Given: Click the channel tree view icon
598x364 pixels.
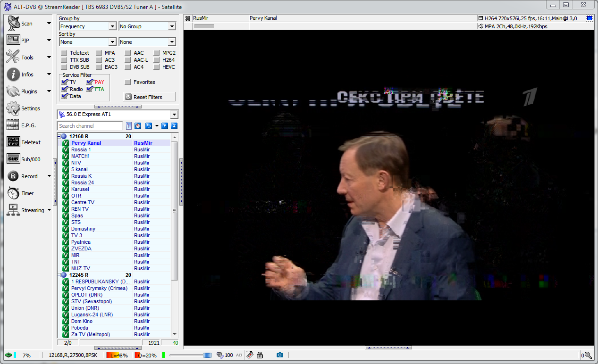Looking at the screenshot, I should tap(129, 126).
